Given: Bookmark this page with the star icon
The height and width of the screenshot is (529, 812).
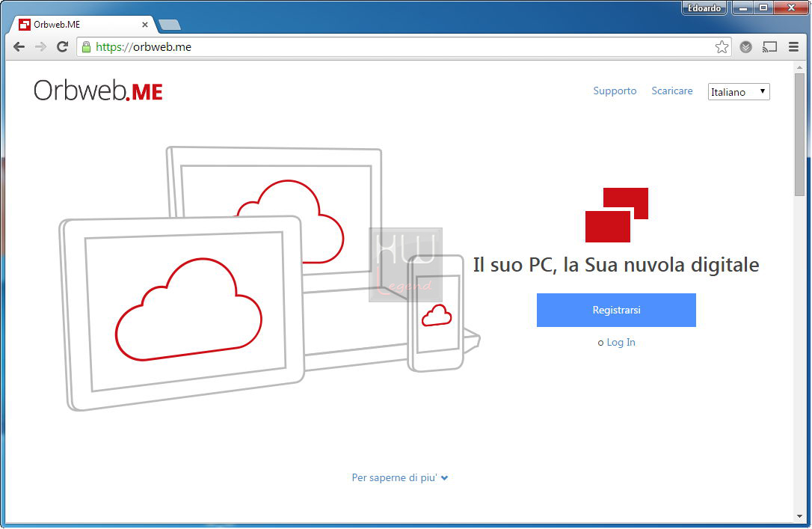Looking at the screenshot, I should (x=722, y=47).
